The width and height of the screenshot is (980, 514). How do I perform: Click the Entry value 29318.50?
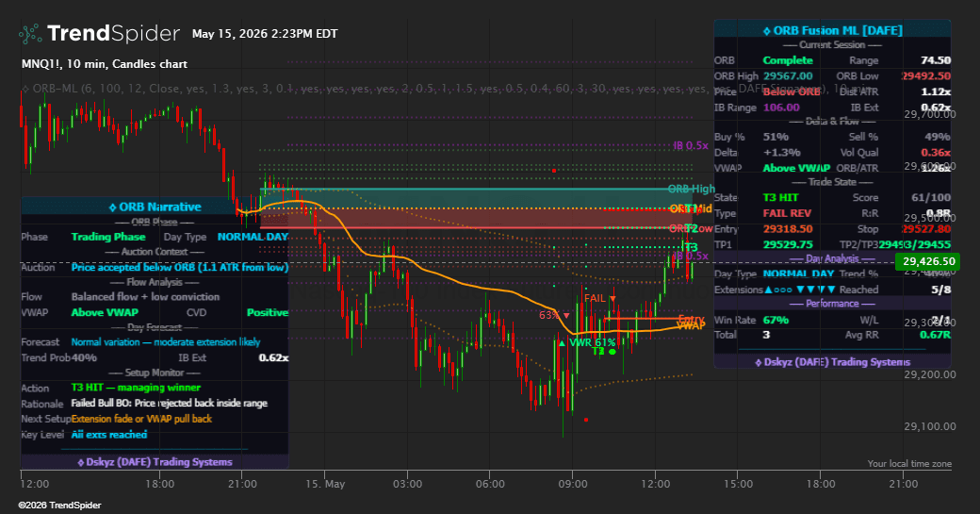tap(788, 229)
